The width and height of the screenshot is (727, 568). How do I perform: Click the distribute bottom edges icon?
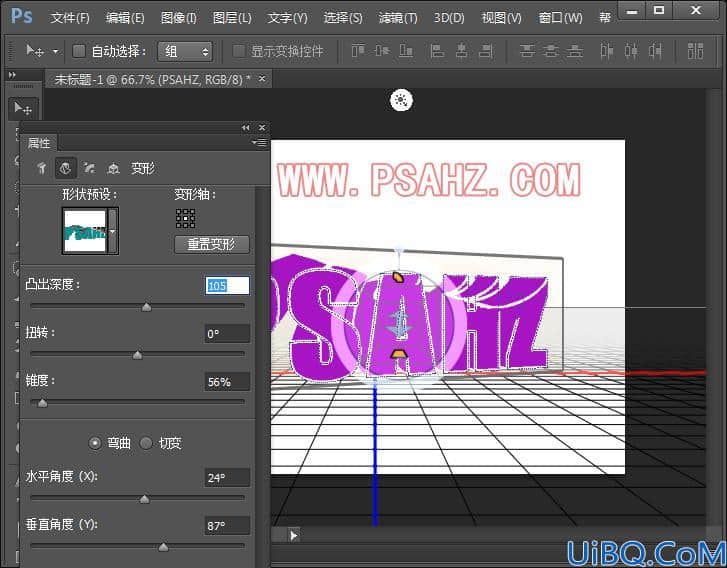click(x=574, y=51)
